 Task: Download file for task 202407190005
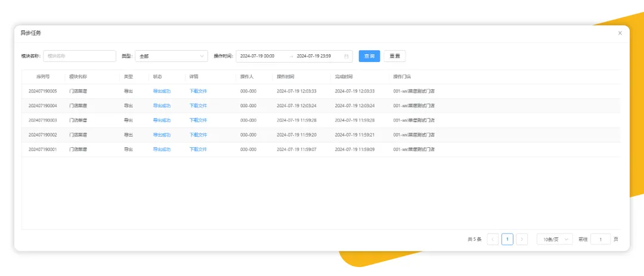(198, 91)
